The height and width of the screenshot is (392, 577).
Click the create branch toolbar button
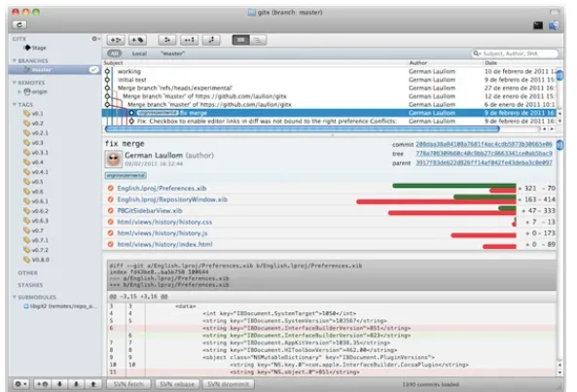coord(116,40)
